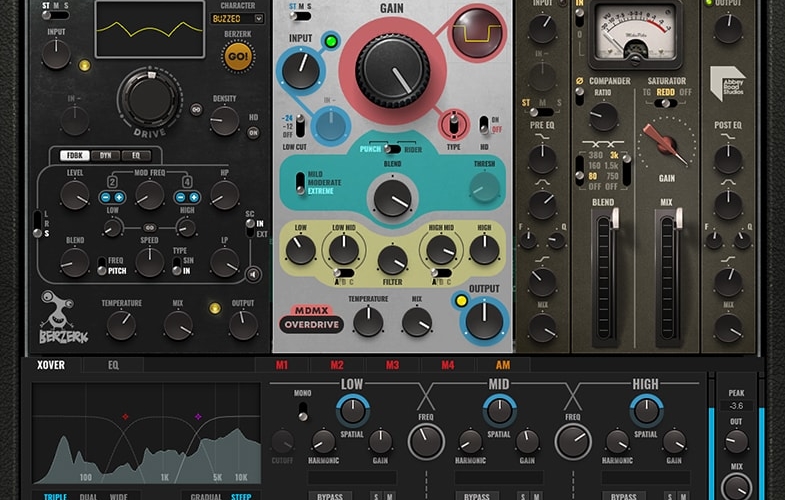The width and height of the screenshot is (785, 500).
Task: Click the minus button under the 4 box
Action: click(181, 197)
